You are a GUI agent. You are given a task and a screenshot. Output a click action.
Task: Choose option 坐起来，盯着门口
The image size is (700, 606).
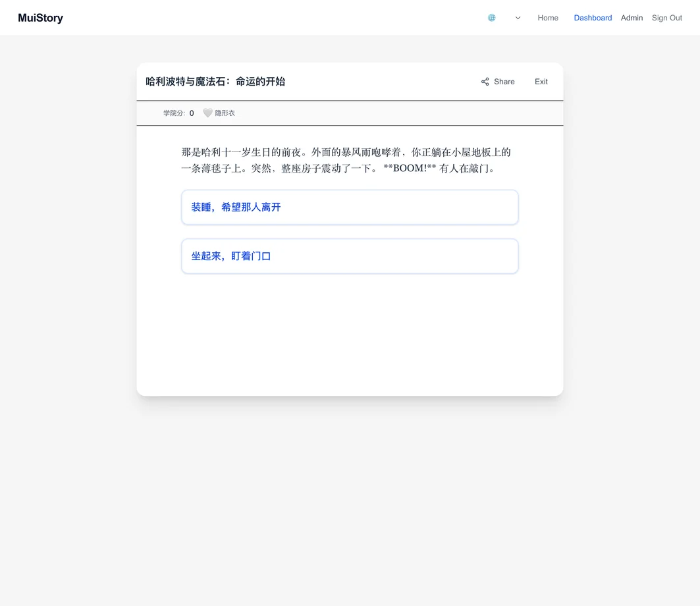(x=350, y=256)
